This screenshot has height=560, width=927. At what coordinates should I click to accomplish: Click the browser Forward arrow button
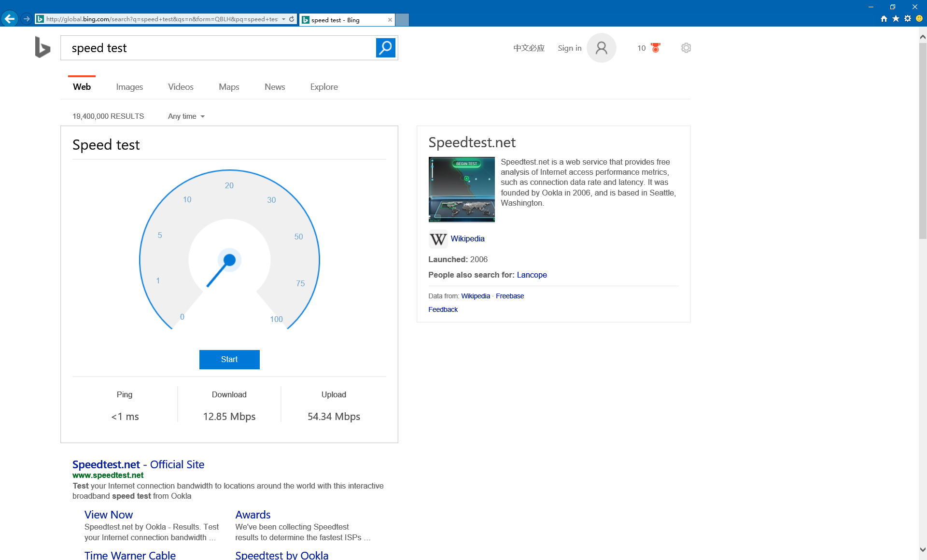27,19
